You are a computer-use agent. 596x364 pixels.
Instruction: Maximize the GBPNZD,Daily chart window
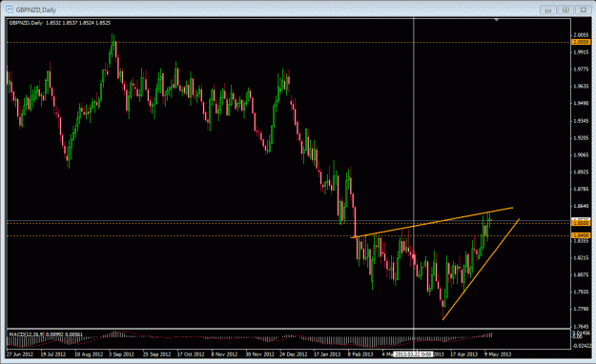[x=565, y=10]
